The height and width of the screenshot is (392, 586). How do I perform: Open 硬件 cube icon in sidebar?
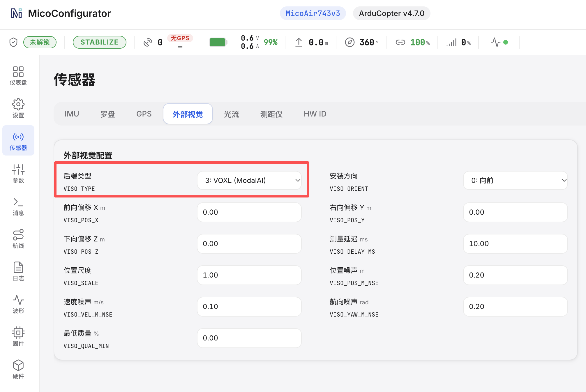click(18, 369)
